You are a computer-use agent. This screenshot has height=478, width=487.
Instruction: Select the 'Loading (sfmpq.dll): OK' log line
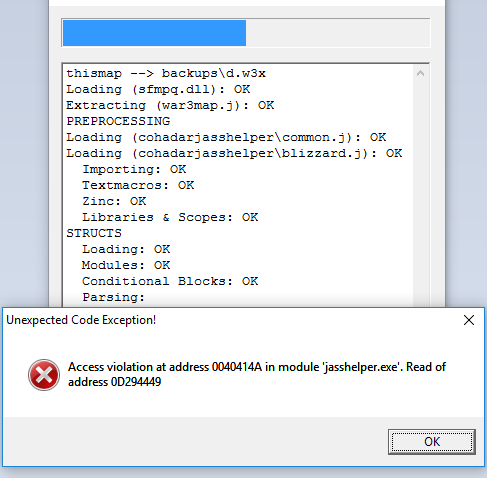(158, 89)
